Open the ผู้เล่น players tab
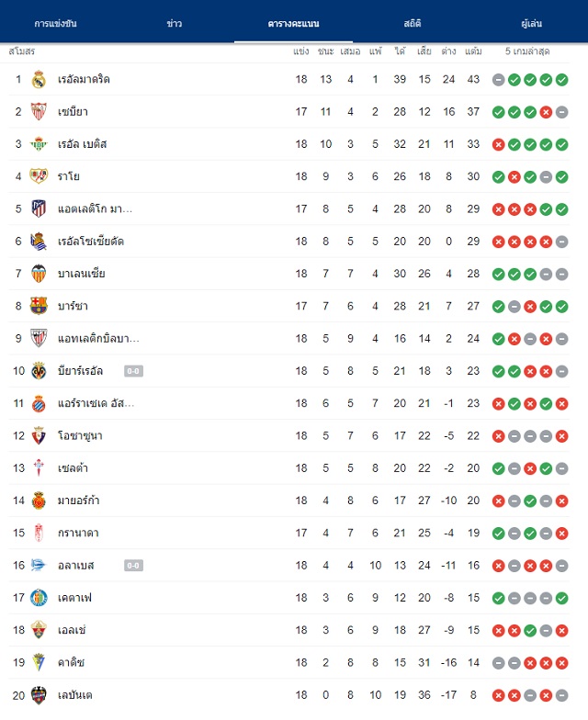 click(x=531, y=24)
